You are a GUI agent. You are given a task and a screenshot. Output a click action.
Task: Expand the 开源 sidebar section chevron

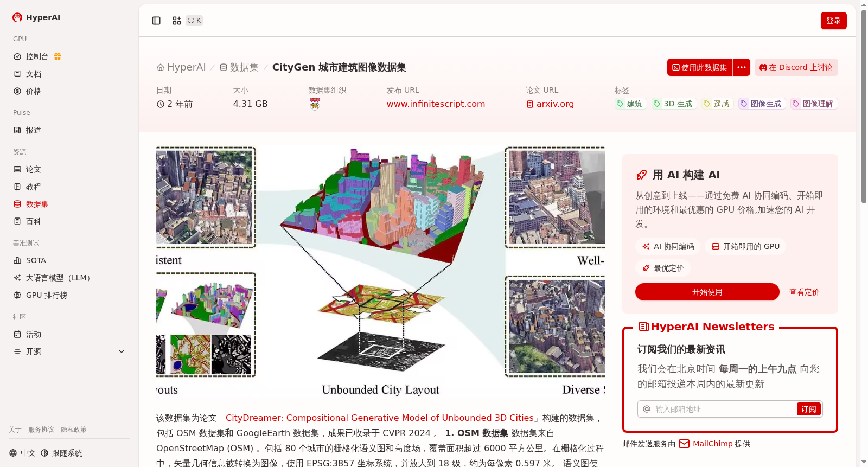(122, 351)
